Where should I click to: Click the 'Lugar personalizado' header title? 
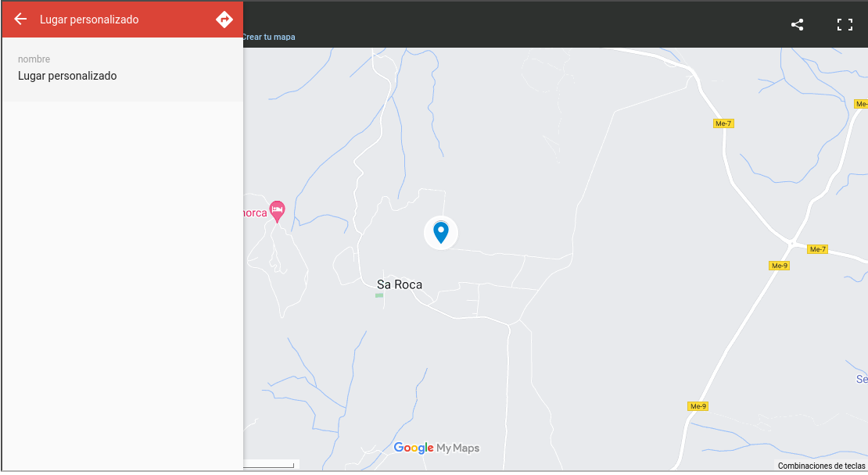point(89,20)
